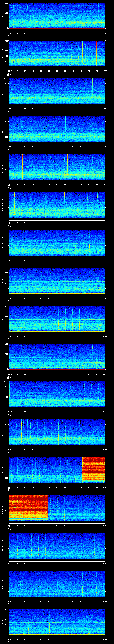Image resolution: width=114 pixels, height=644 pixels.
Task: Click the Frequency (Hz) axis label of the 16:06:00 panel
Action: click(3, 205)
